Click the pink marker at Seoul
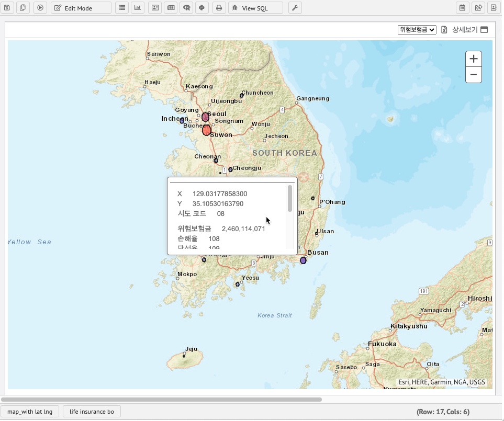The image size is (504, 421). click(x=205, y=117)
